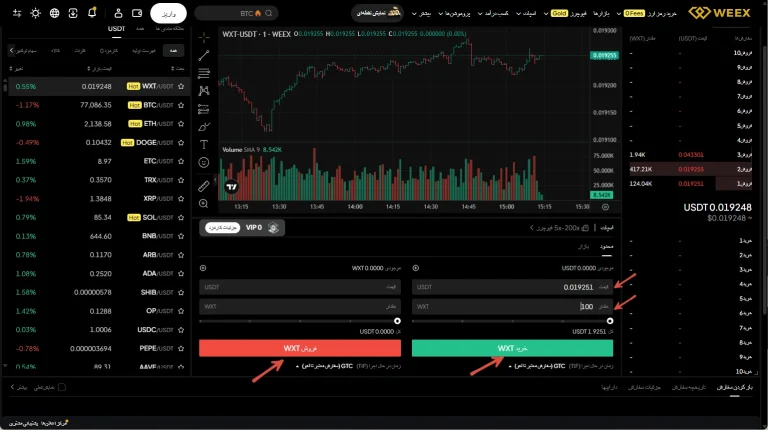
Task: Favorite the DOGE/USDT pair star
Action: coord(181,143)
